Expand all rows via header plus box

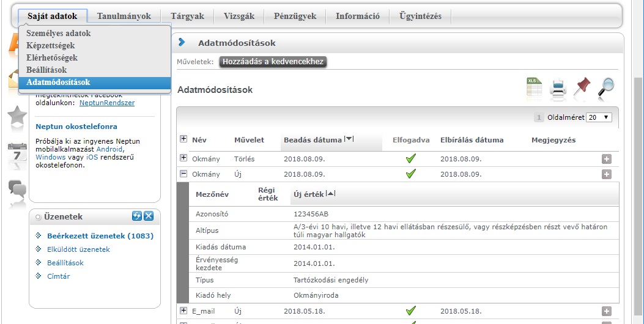pos(183,139)
